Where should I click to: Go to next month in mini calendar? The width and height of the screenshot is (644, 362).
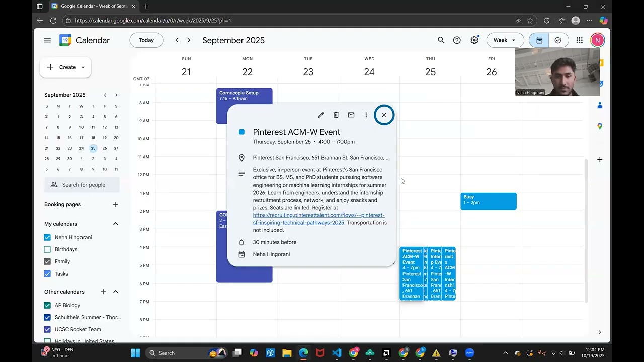point(116,95)
